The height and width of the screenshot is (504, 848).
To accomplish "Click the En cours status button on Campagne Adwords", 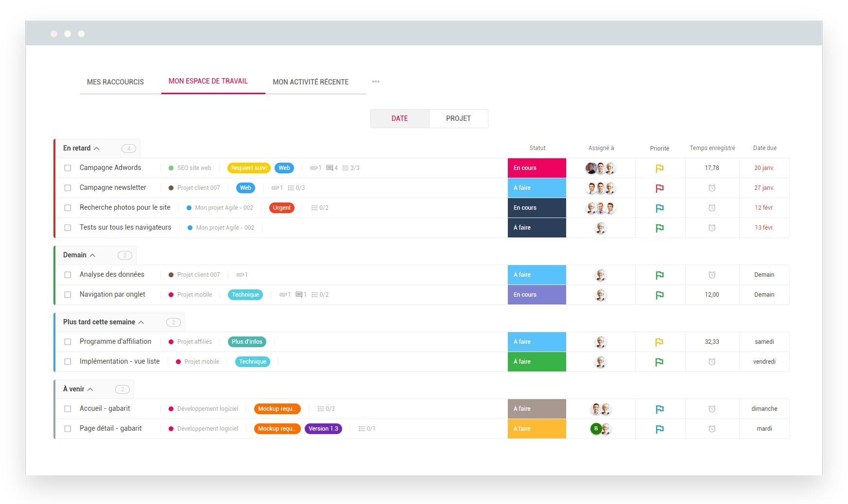I will (x=536, y=168).
